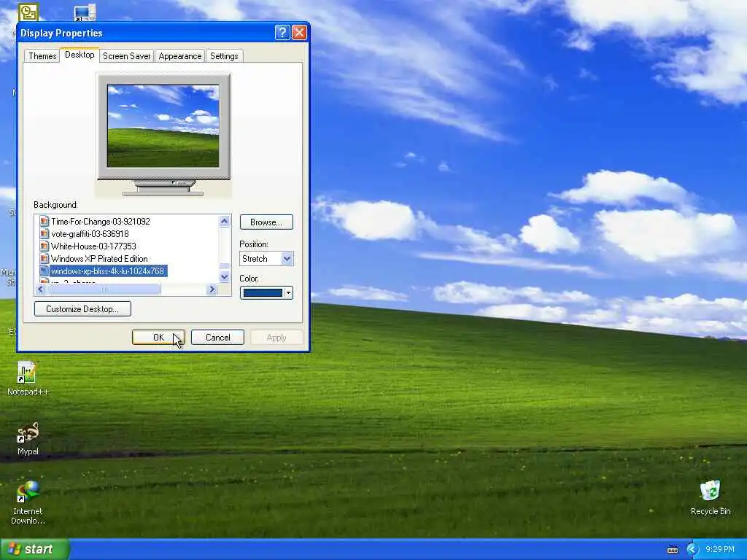Select icon beside Time-For-Change-03-921092

coord(44,221)
